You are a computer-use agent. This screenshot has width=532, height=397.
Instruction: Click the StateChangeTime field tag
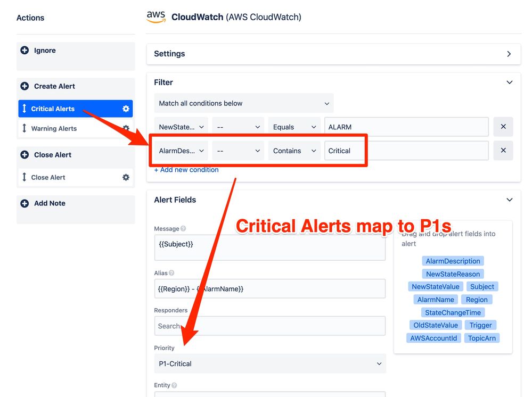pyautogui.click(x=453, y=312)
